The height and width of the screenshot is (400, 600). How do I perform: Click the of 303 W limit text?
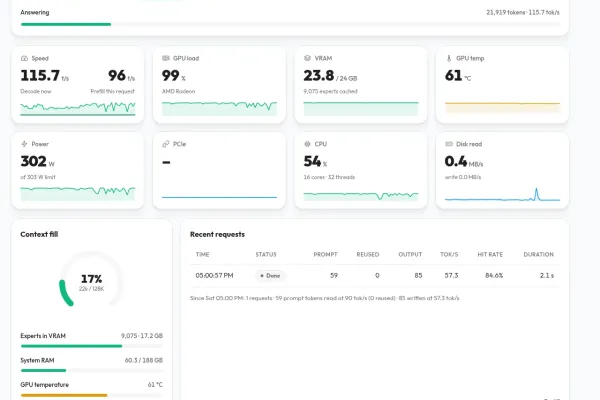coord(38,177)
